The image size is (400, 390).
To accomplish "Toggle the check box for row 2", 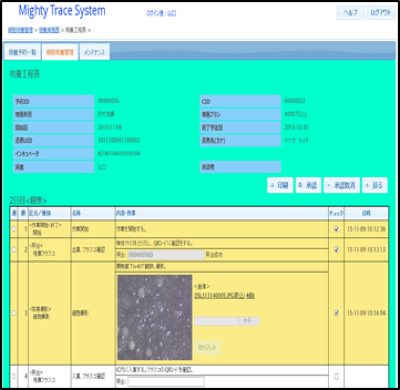I will (336, 249).
